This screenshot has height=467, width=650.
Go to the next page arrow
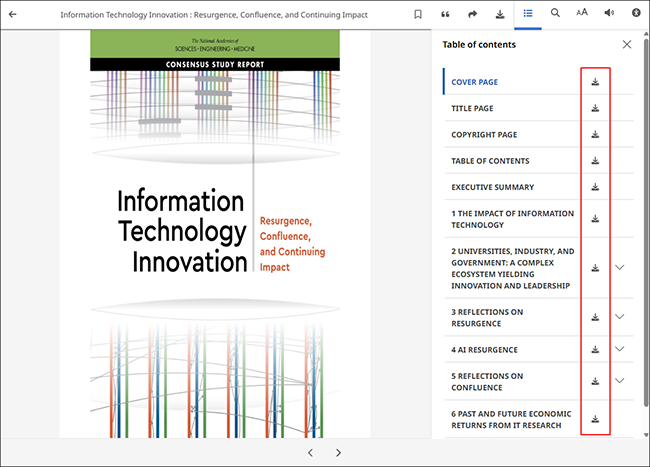(x=339, y=452)
